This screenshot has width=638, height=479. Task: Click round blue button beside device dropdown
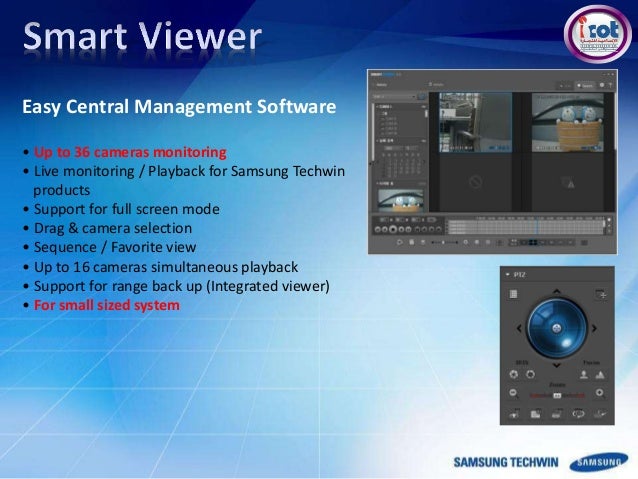[x=422, y=96]
